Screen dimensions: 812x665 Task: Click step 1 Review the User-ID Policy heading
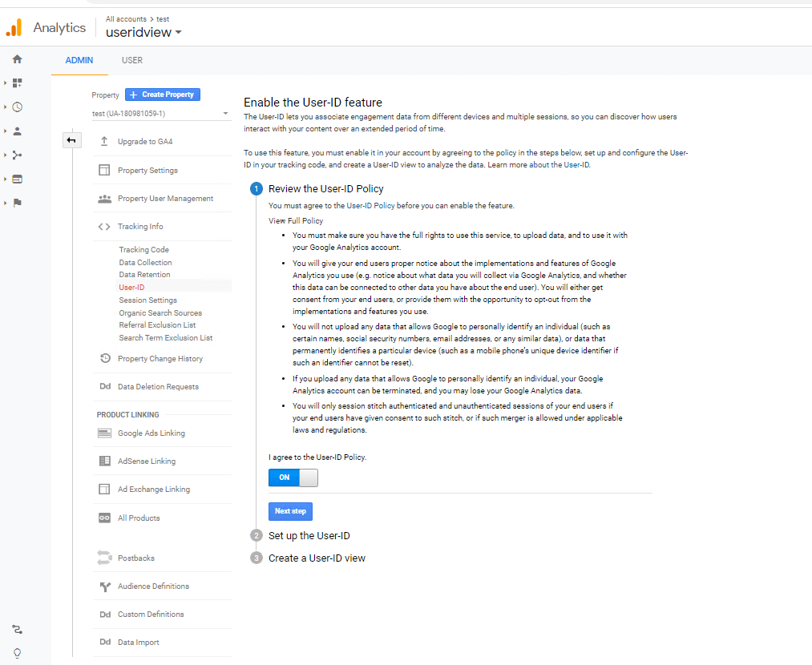coord(325,189)
